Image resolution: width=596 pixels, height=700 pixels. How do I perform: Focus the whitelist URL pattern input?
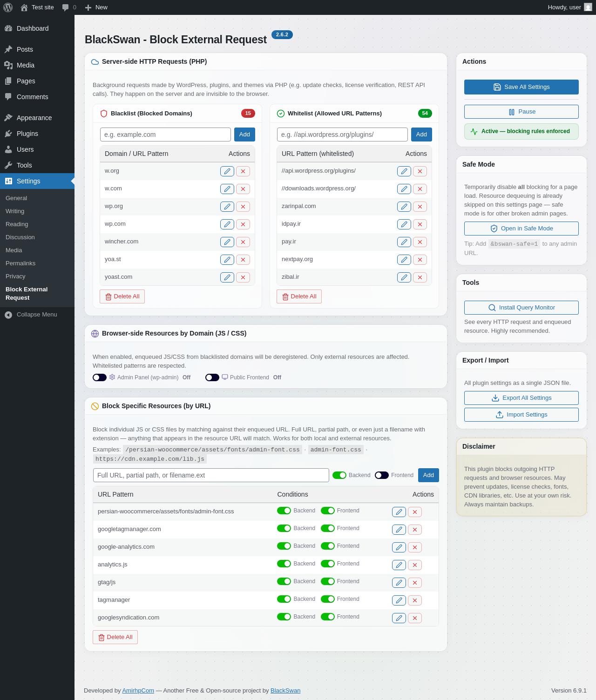(342, 135)
